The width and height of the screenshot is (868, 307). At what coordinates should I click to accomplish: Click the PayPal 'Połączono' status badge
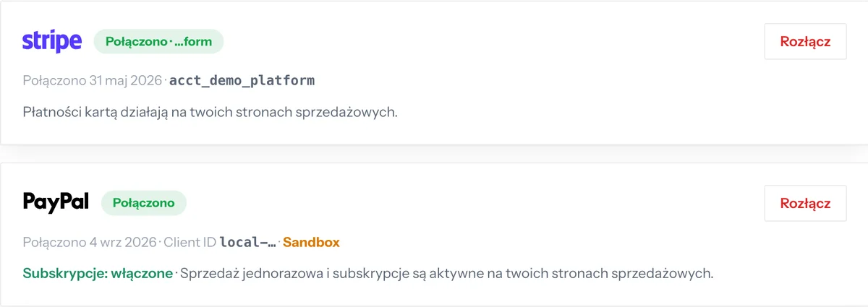coord(144,203)
